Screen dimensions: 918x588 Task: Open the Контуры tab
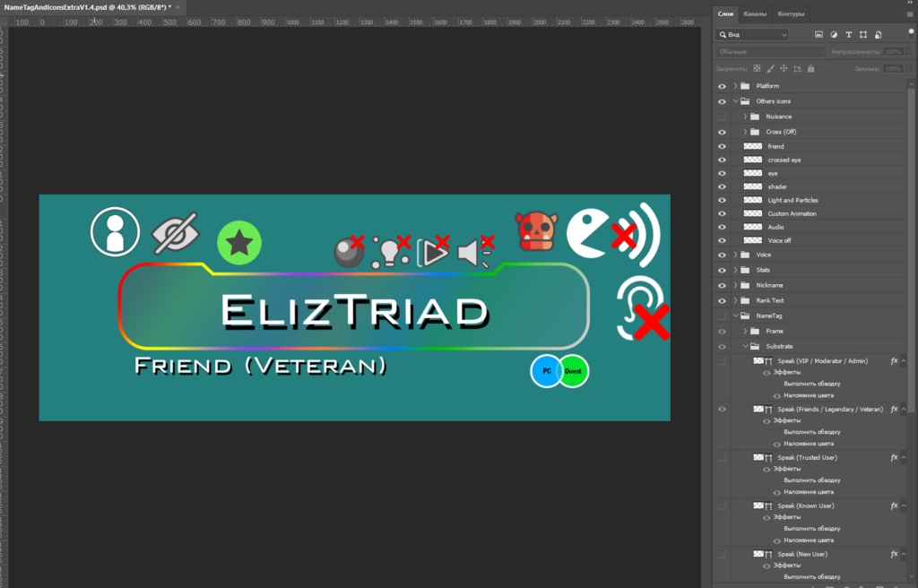click(x=792, y=13)
